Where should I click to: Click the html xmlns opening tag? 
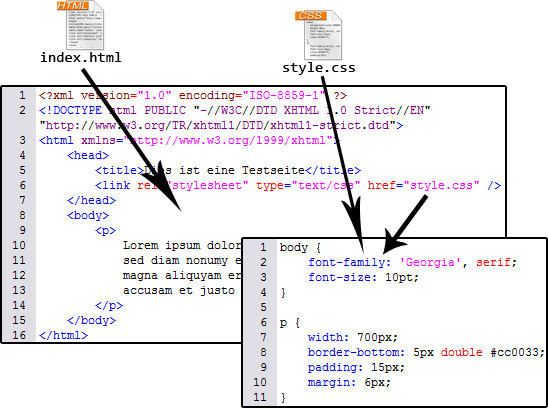tap(189, 140)
